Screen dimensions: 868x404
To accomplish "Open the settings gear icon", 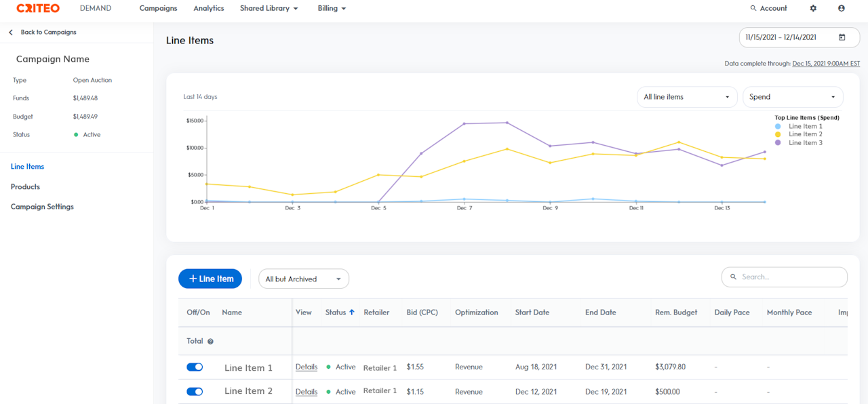I will pyautogui.click(x=813, y=8).
